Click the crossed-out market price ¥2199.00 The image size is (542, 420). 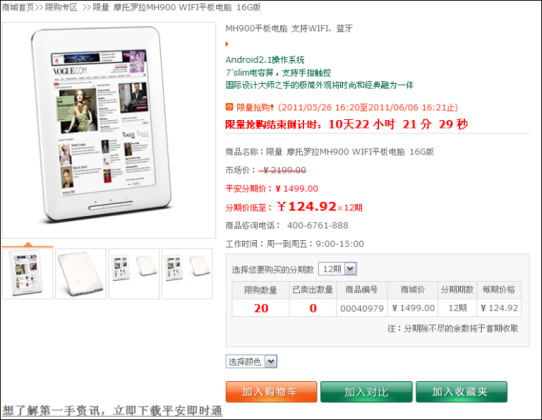point(282,170)
